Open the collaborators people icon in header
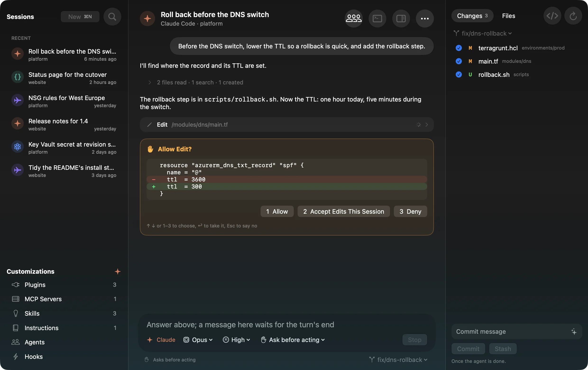Viewport: 588px width, 370px height. [x=353, y=18]
